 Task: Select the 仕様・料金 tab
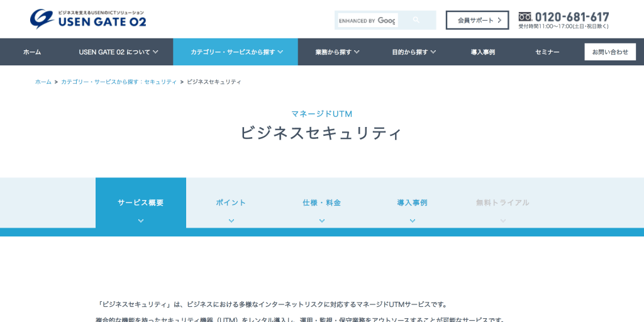[x=321, y=203]
